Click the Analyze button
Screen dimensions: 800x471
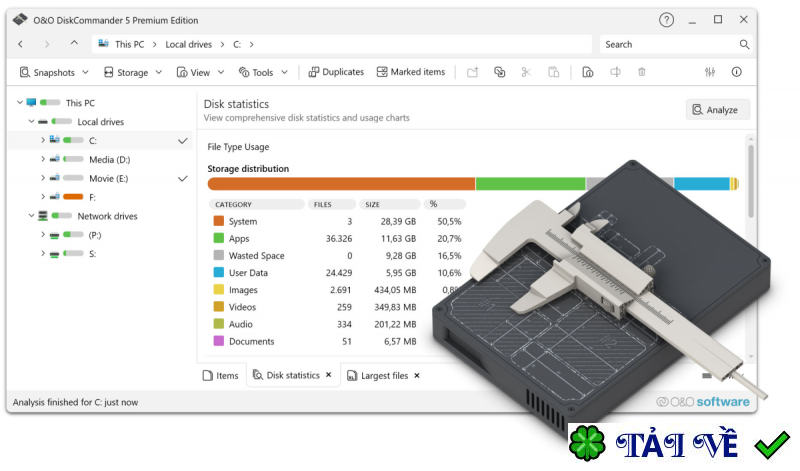(x=717, y=110)
